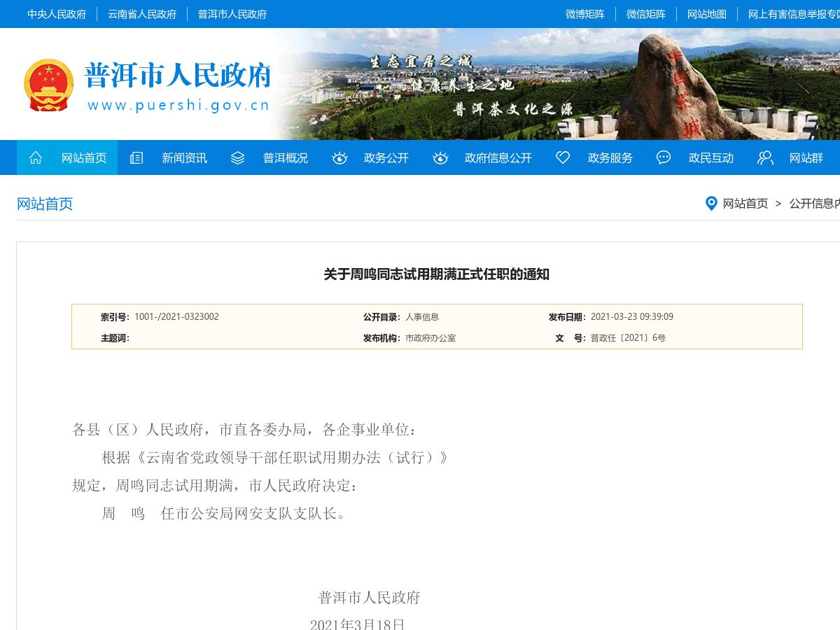Viewport: 840px width, 630px height.
Task: Switch to the 政务服务 section
Action: (610, 157)
